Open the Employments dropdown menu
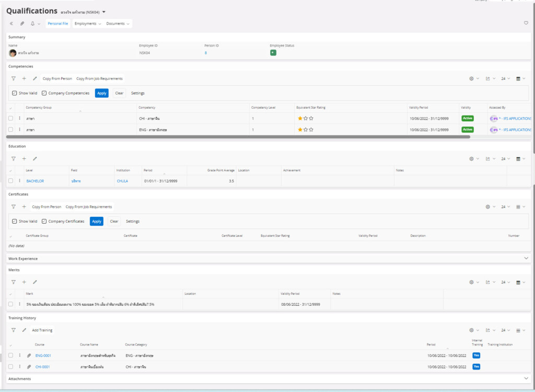The height and width of the screenshot is (392, 535). (87, 24)
